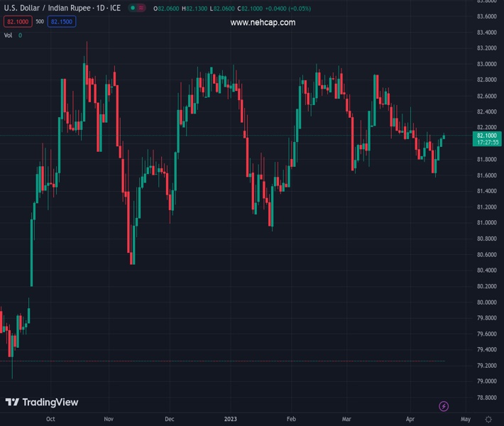Viewport: 504px width, 426px height.
Task: Click the Dec label on time axis
Action: [x=169, y=420]
